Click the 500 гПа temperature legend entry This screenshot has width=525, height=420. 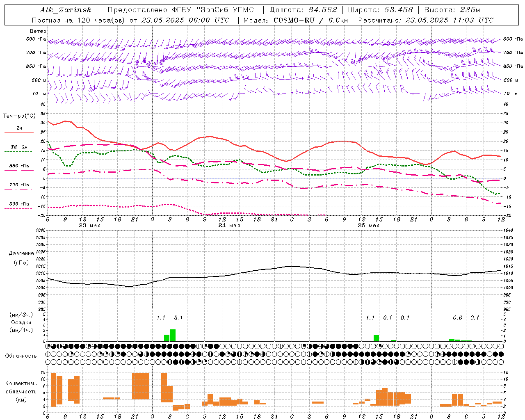coord(19,204)
